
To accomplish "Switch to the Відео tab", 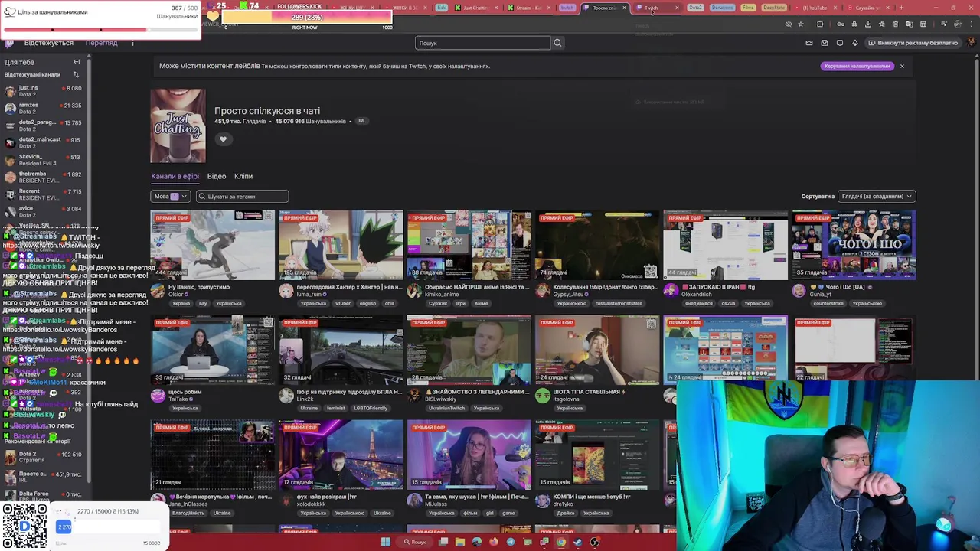I will click(217, 177).
